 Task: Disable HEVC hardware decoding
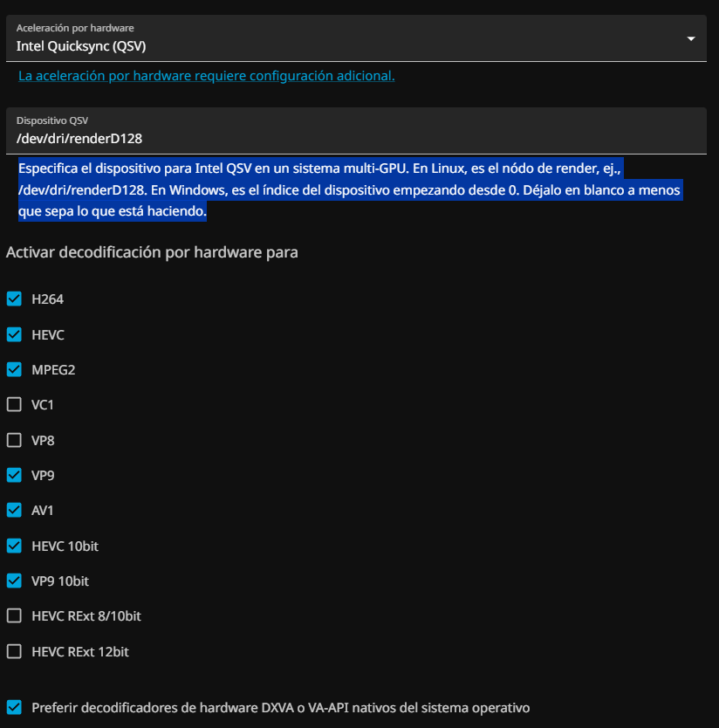click(14, 334)
